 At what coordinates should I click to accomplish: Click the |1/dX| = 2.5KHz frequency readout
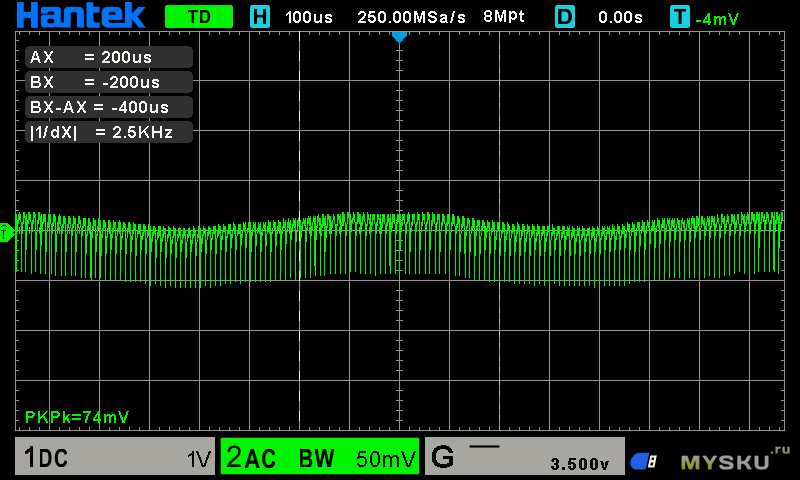109,132
